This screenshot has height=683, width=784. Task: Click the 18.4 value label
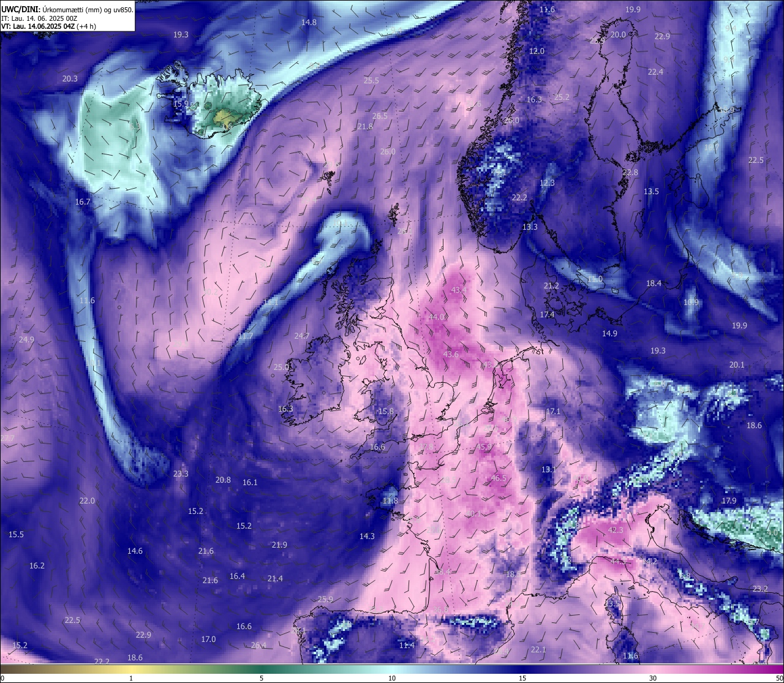[654, 283]
